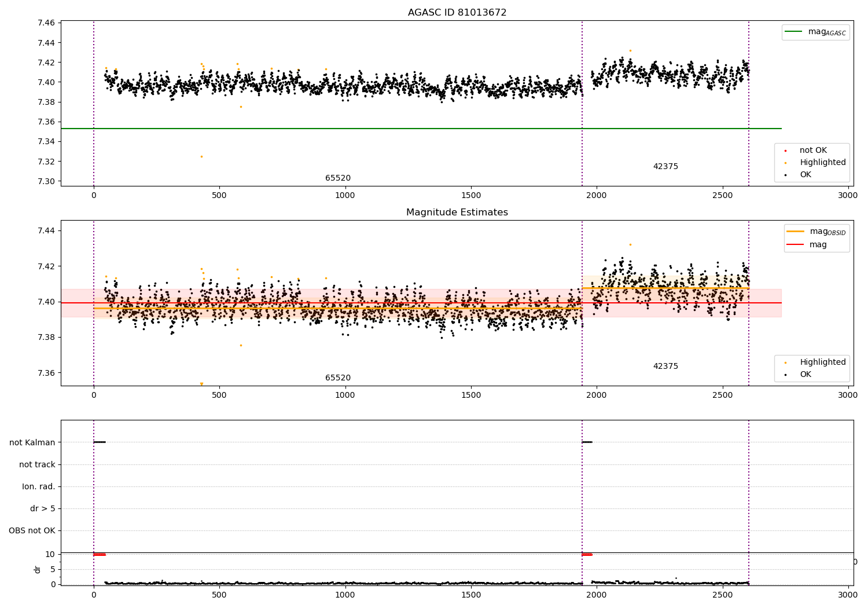Screen dimensions: 868x608
Task: Click the green AGASC magnitude line in top plot
Action: coord(421,129)
